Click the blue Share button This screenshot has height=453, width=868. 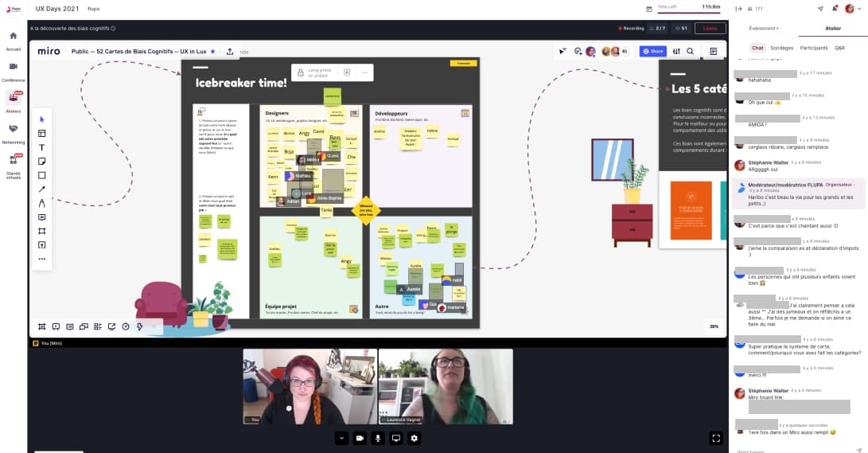pos(652,51)
